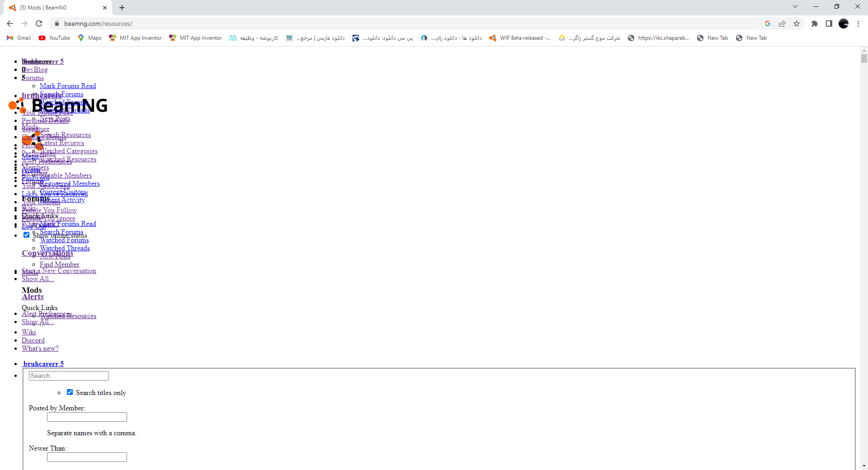
Task: Open the Registered Members link
Action: 70,183
